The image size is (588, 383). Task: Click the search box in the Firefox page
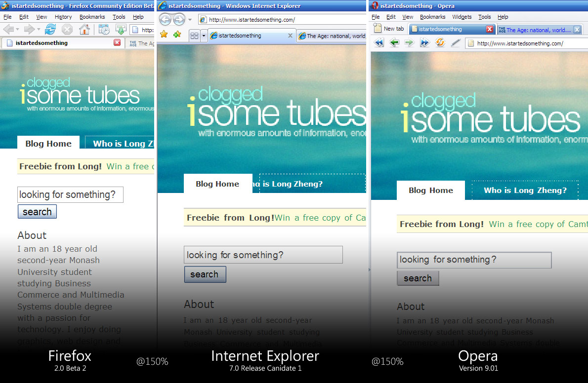[x=70, y=194]
